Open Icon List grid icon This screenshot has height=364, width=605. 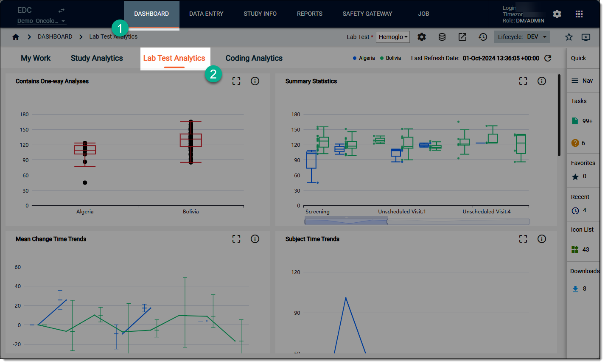(575, 249)
